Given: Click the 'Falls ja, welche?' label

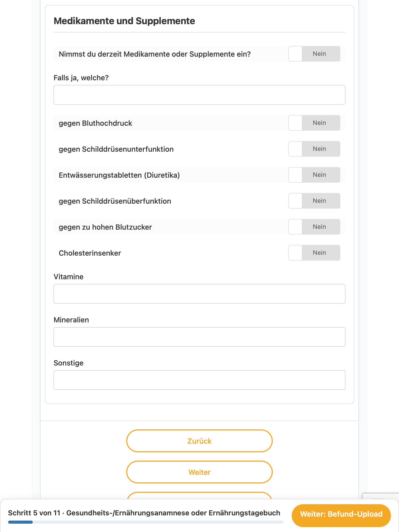Looking at the screenshot, I should [81, 78].
